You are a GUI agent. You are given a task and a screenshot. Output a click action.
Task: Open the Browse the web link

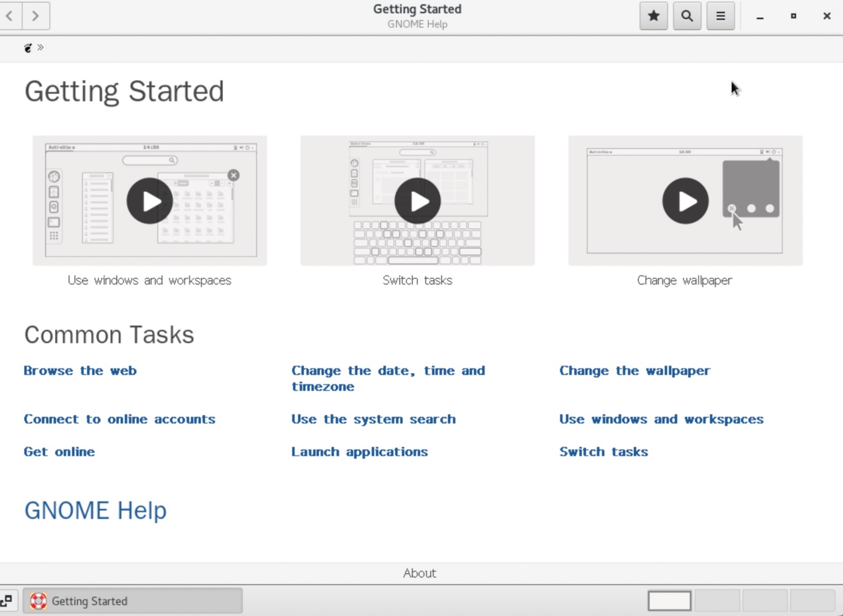(80, 370)
